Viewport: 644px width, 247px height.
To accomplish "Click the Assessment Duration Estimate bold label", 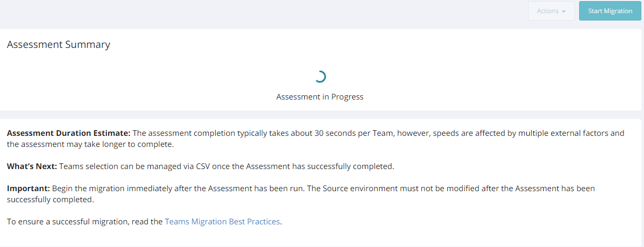I will click(69, 133).
